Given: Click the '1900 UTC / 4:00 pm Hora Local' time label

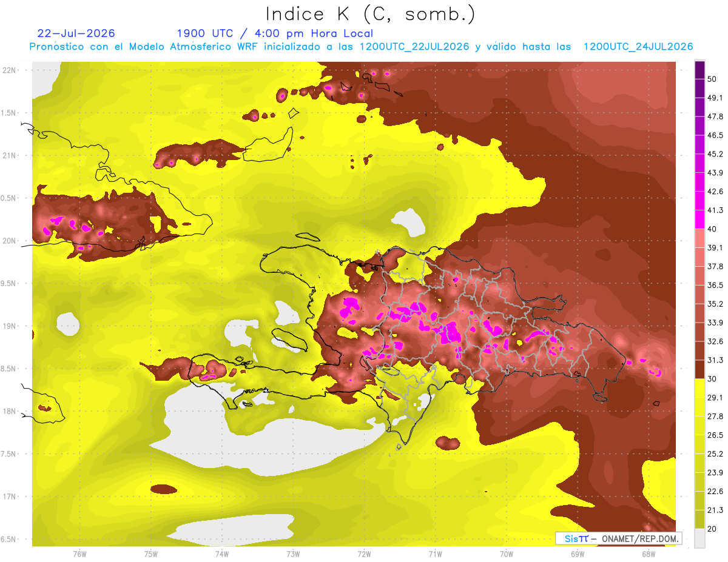Looking at the screenshot, I should [x=275, y=33].
